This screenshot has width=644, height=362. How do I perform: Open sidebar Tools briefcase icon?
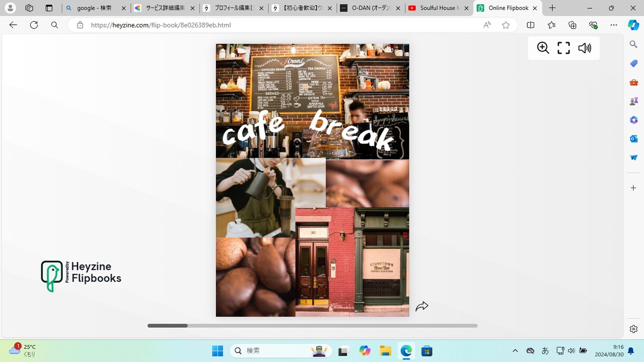click(x=633, y=82)
